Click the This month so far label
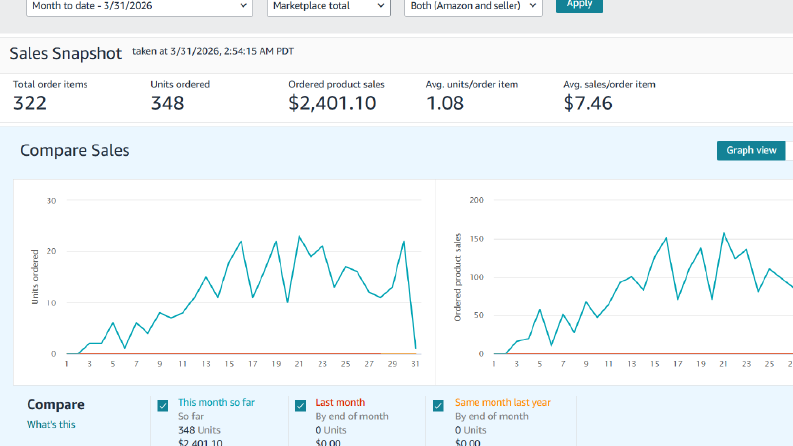This screenshot has width=793, height=446. point(216,403)
